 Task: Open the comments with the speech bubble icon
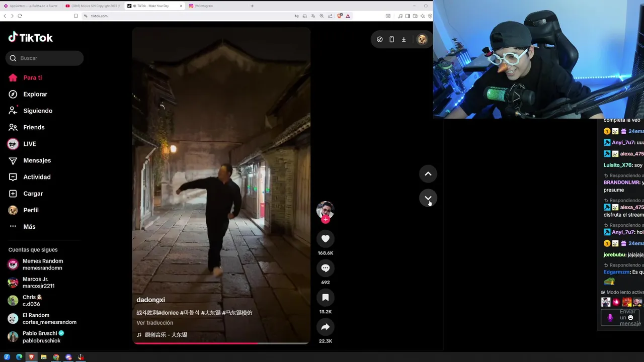coord(326,268)
